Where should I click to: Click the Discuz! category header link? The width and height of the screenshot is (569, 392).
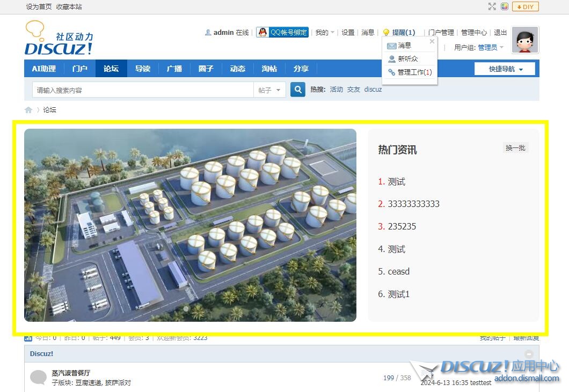tap(41, 353)
